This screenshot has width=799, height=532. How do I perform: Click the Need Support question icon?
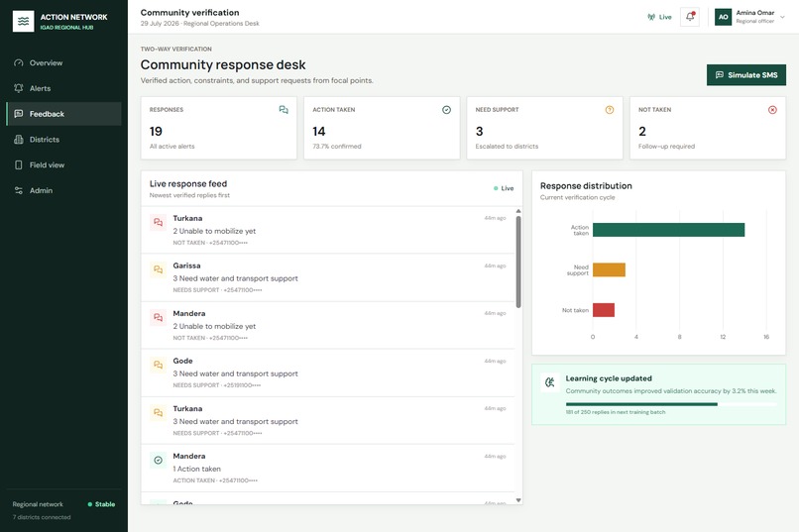point(610,109)
